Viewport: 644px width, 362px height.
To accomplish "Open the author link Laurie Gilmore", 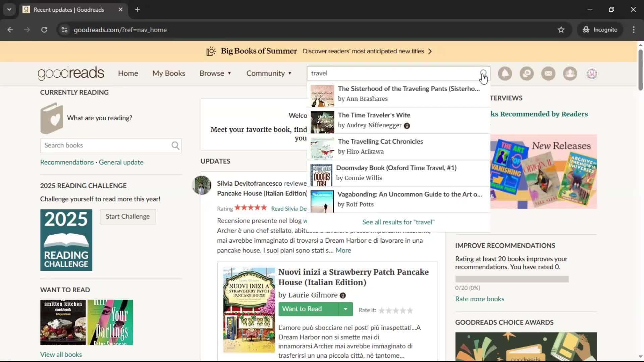I will (313, 295).
